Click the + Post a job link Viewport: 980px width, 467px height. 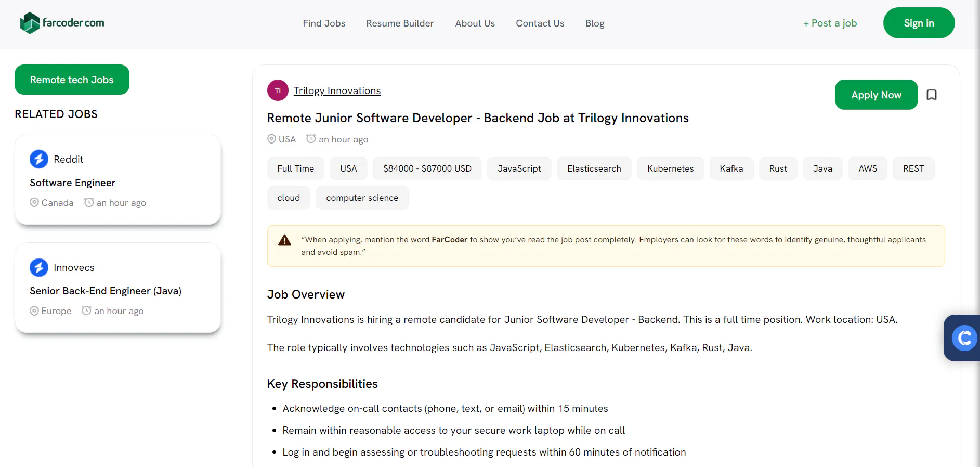[x=830, y=23]
